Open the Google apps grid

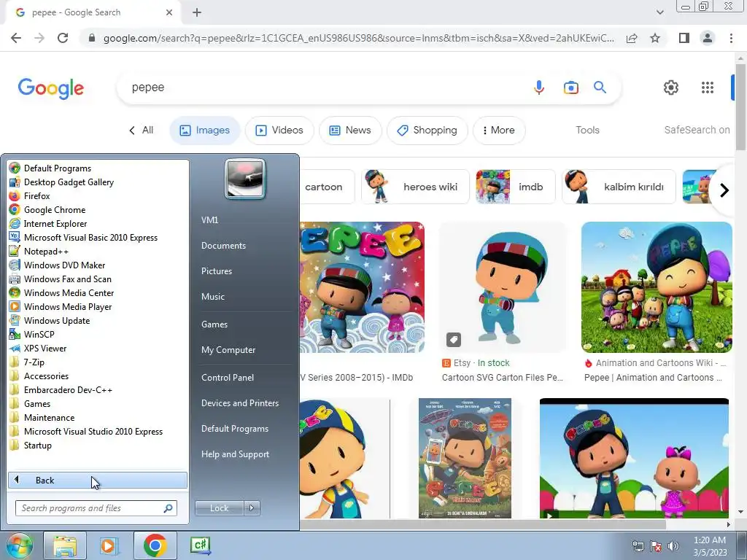pos(708,87)
